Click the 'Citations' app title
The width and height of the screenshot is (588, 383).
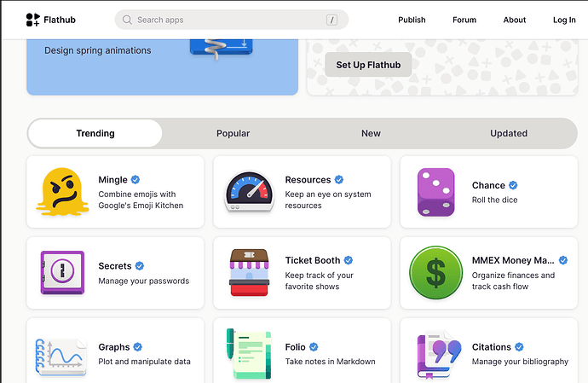pyautogui.click(x=491, y=347)
